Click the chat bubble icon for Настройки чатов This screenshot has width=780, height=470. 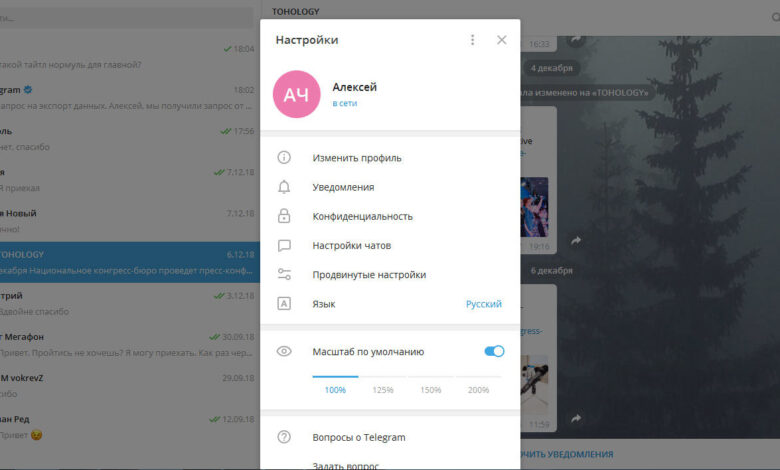284,245
